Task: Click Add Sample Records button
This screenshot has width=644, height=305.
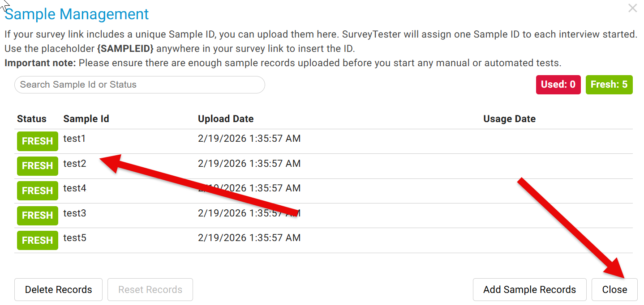Action: [529, 290]
